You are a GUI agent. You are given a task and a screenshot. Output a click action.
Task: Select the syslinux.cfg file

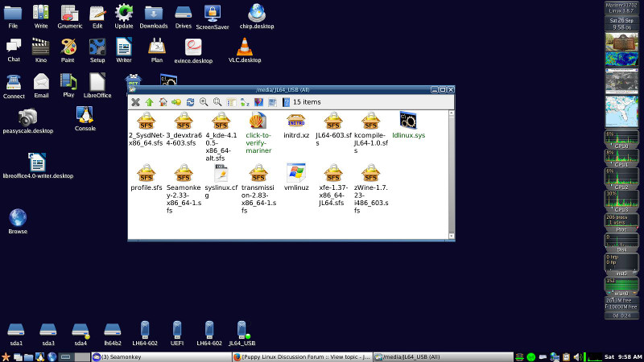(x=221, y=182)
